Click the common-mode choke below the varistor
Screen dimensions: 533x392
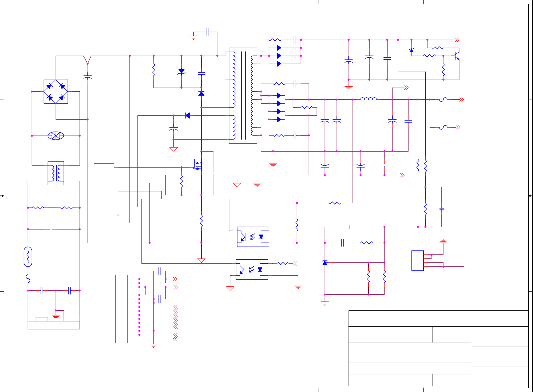56,173
